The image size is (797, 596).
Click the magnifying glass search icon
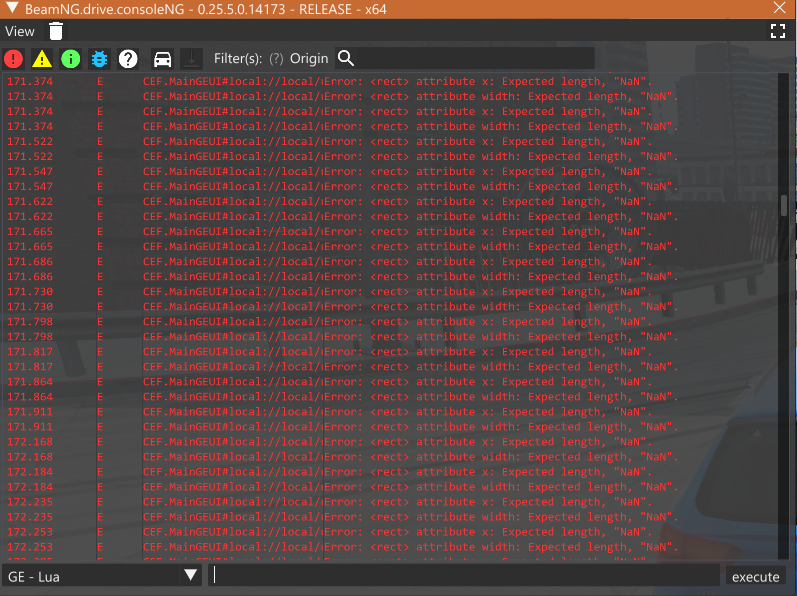click(x=346, y=58)
